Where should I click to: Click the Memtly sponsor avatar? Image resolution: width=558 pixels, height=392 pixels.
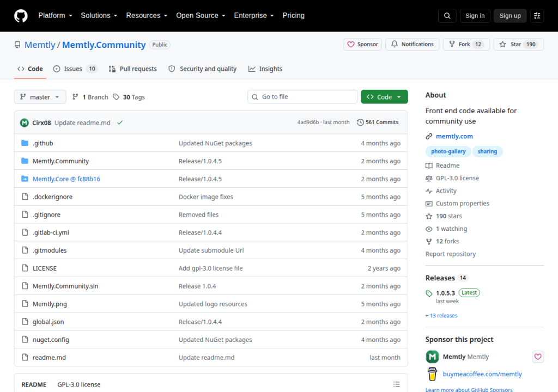point(432,357)
